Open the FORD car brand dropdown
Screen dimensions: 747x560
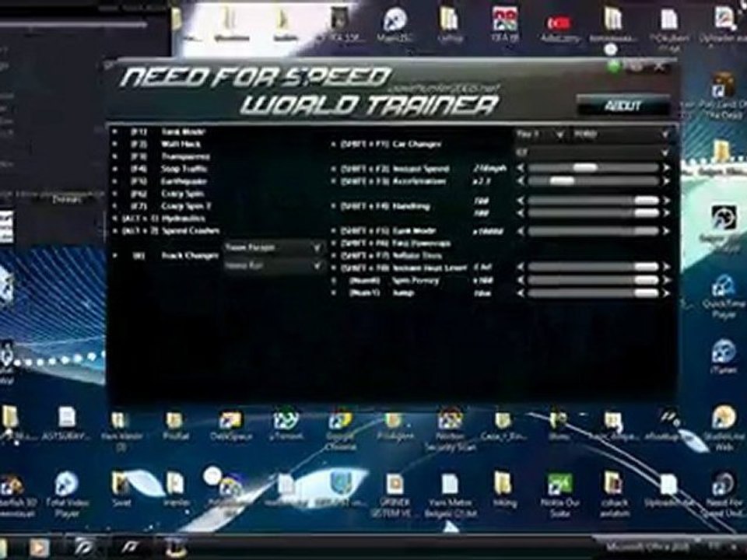coord(621,135)
